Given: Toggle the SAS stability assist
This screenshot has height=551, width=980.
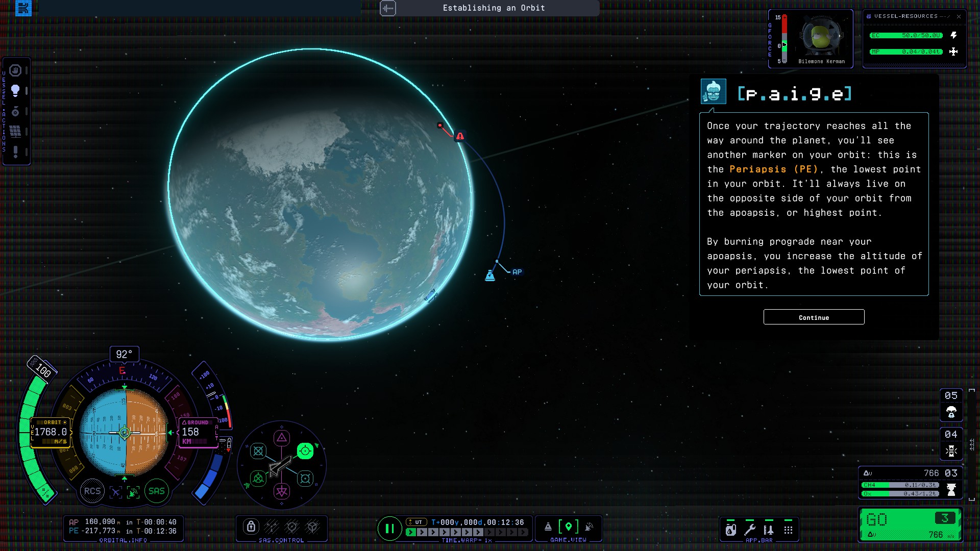Looking at the screenshot, I should (x=156, y=491).
